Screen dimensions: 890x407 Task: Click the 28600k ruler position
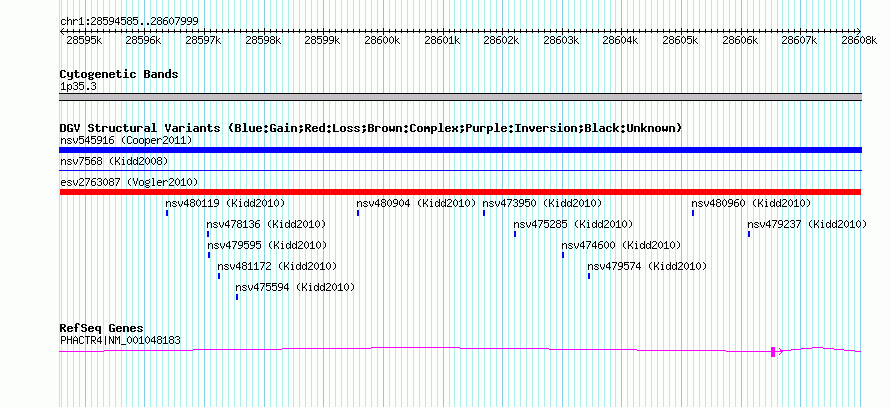382,40
